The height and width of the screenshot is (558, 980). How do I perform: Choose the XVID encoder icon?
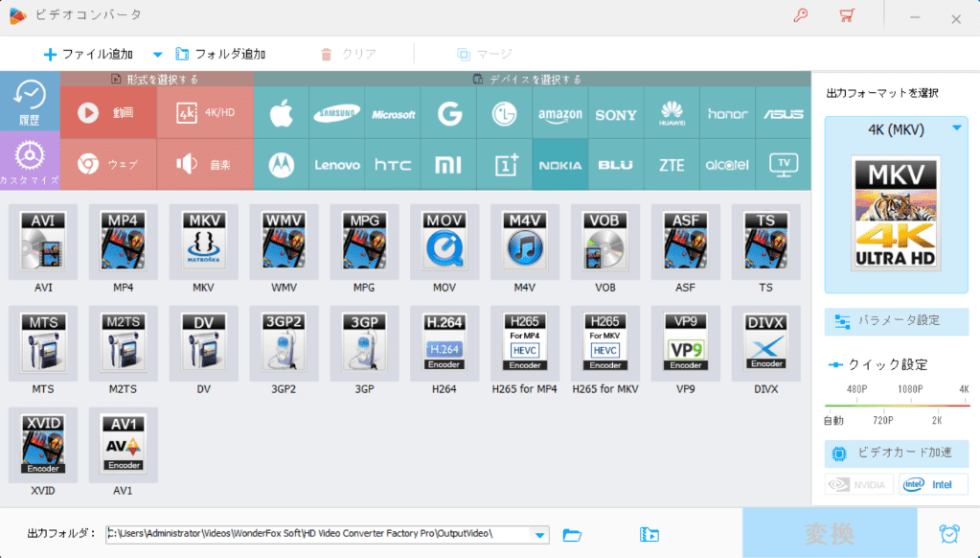[x=43, y=445]
